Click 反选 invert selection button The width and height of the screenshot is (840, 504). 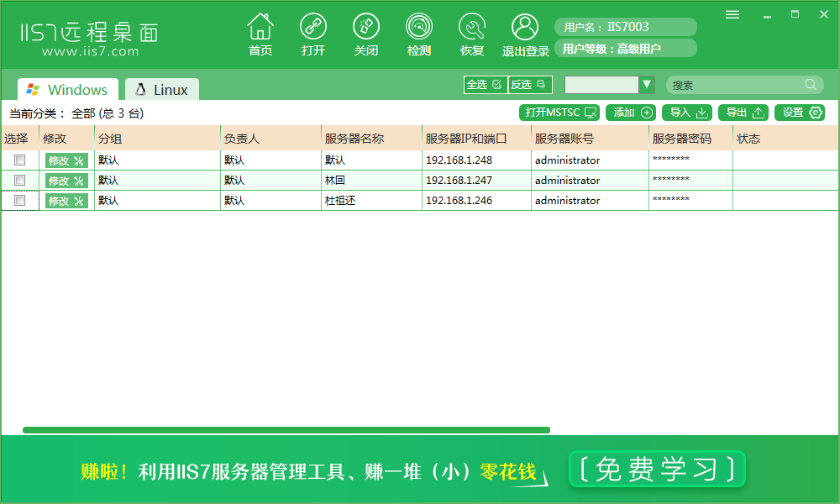point(529,85)
